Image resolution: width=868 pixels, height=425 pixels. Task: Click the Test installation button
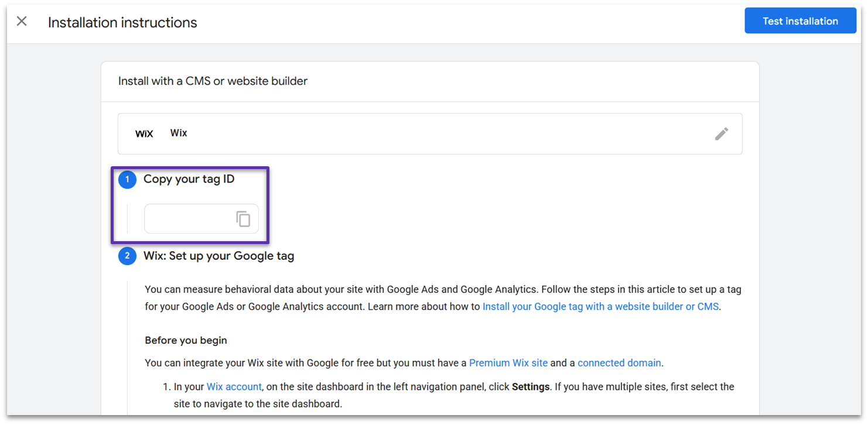(x=800, y=21)
